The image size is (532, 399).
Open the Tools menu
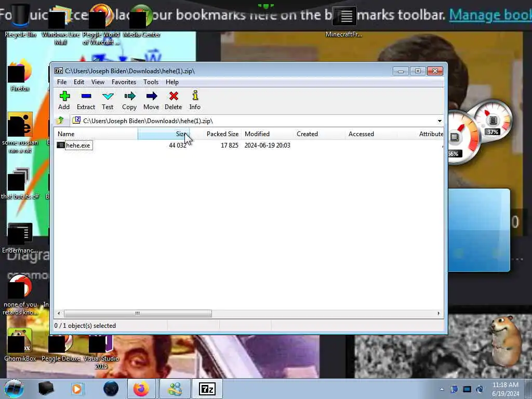pos(151,82)
